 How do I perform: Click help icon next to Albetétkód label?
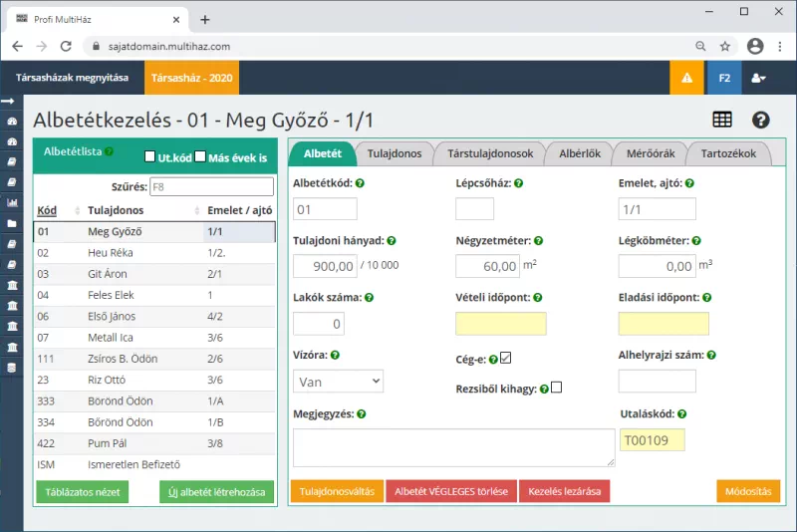(360, 183)
